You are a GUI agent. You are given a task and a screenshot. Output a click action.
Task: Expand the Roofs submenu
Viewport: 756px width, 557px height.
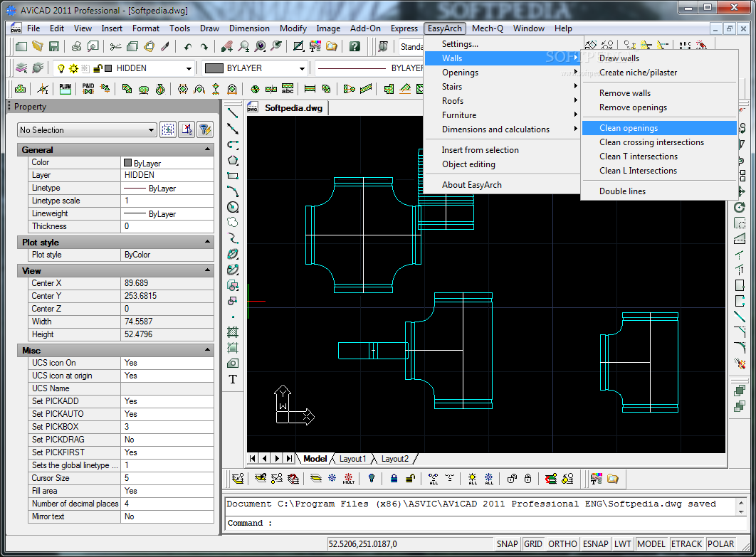point(502,101)
